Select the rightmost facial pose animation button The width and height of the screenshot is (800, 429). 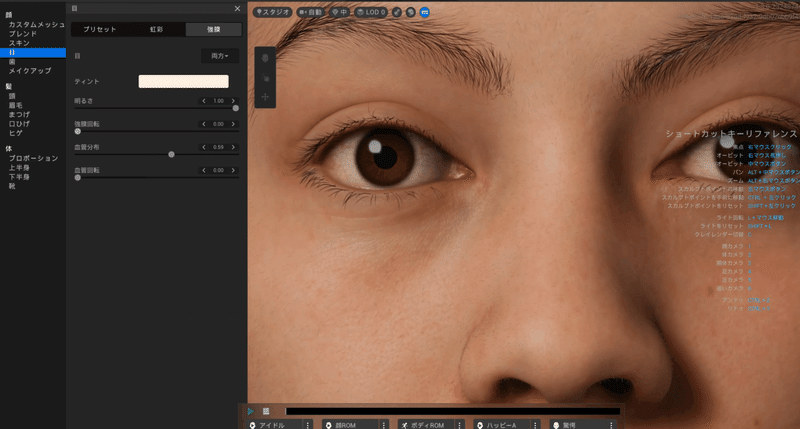click(578, 425)
